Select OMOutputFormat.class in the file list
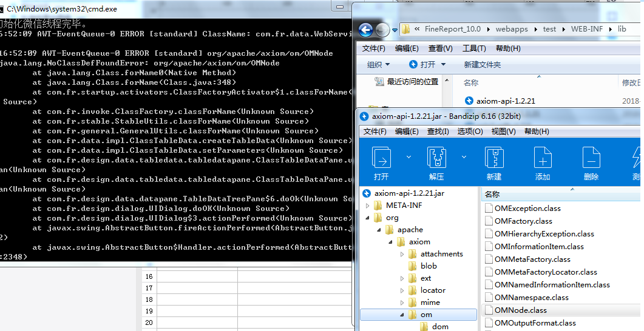Viewport: 644px width, 331px height. pyautogui.click(x=535, y=323)
